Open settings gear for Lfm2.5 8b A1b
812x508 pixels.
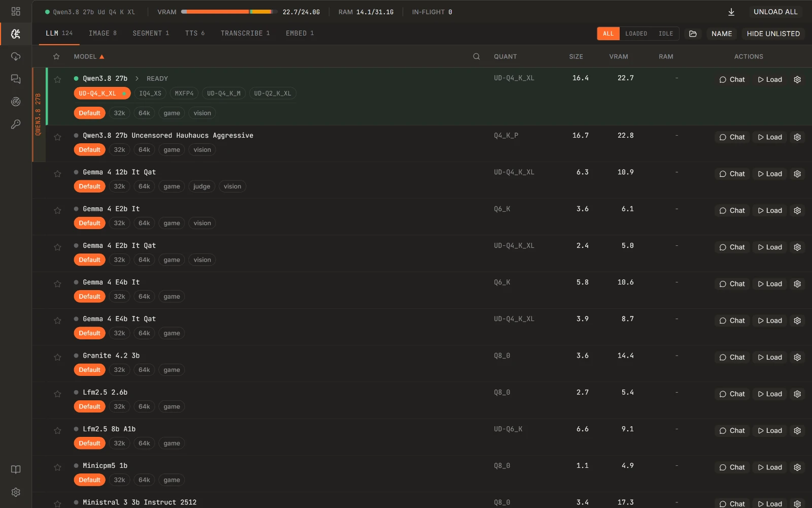[x=797, y=430]
